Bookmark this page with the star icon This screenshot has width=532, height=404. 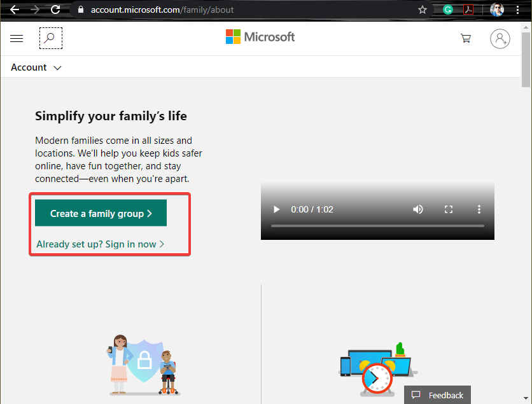[422, 10]
